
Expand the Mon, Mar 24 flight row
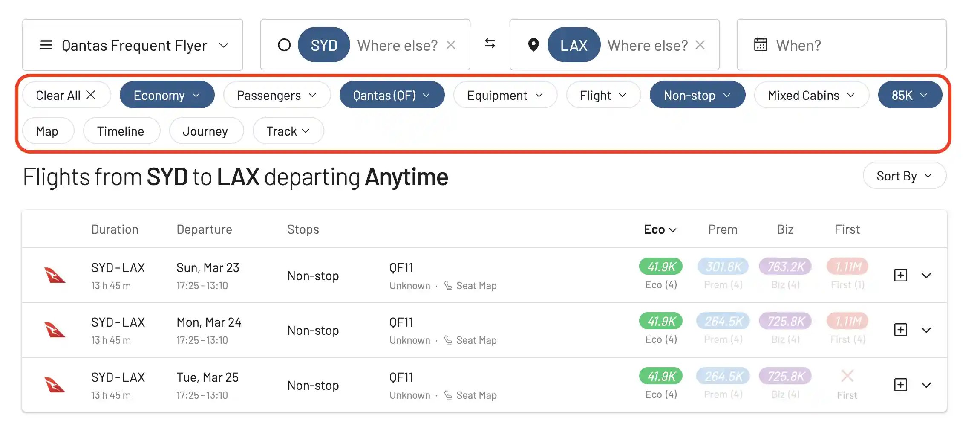click(x=926, y=330)
